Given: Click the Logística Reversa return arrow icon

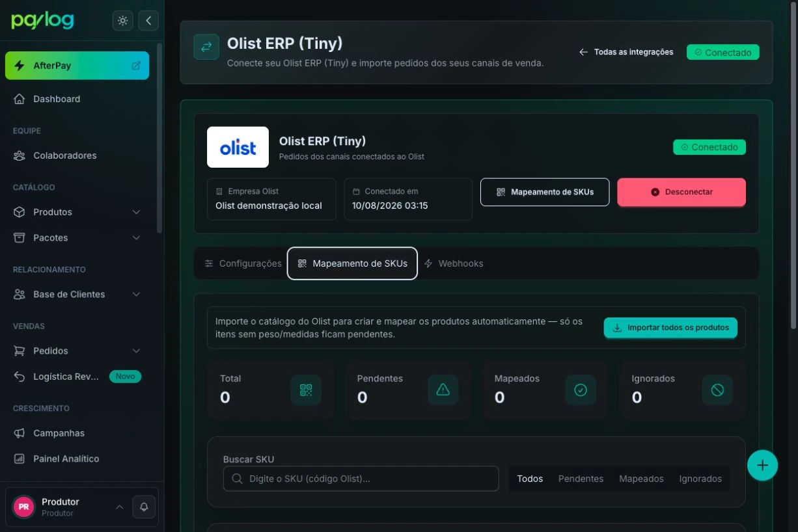Looking at the screenshot, I should coord(20,376).
